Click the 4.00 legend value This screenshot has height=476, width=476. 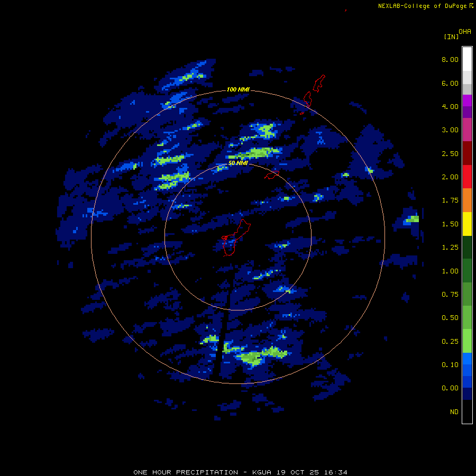click(450, 106)
